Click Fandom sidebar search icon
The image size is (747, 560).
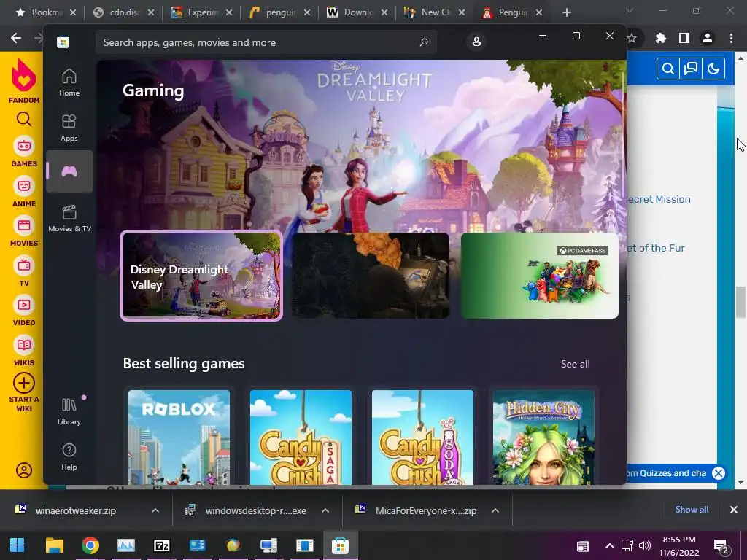[x=24, y=119]
